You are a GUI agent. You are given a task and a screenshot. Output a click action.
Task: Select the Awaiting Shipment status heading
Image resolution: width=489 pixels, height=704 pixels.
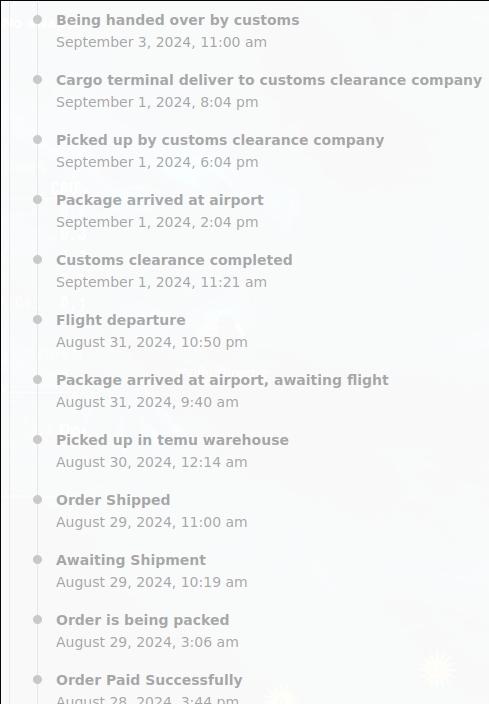coord(131,560)
